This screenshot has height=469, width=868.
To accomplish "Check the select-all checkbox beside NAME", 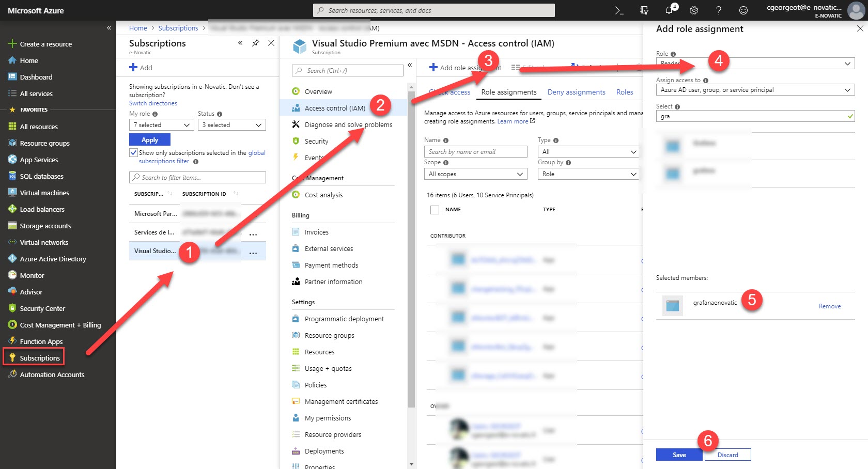I will click(x=435, y=210).
